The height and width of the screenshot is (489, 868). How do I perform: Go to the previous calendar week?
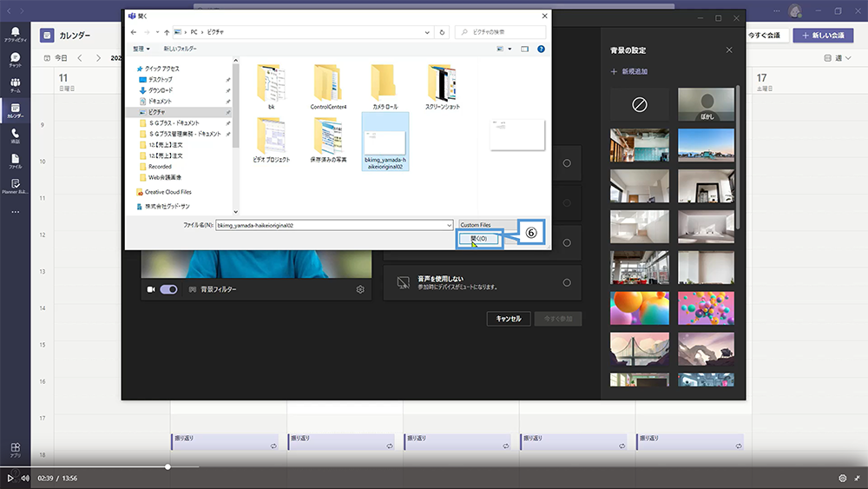[x=80, y=57]
